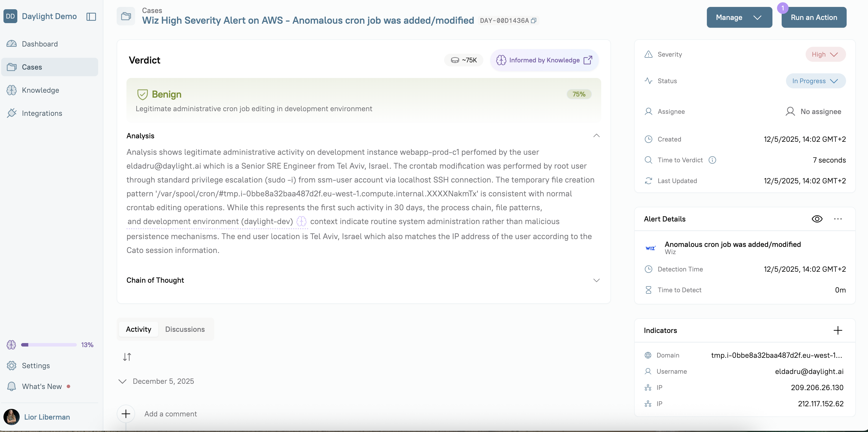Viewport: 868px width, 432px height.
Task: Open the In Progress status dropdown
Action: pyautogui.click(x=815, y=81)
